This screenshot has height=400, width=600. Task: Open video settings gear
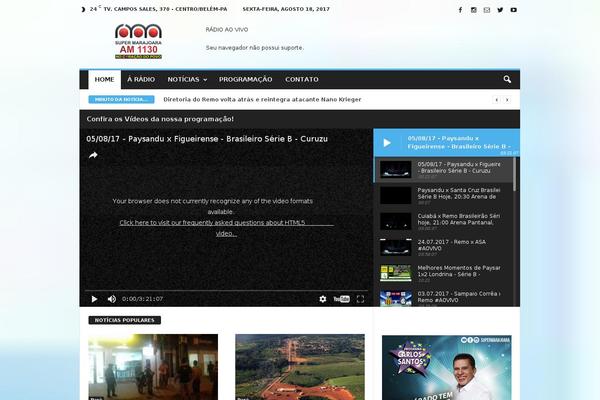323,299
